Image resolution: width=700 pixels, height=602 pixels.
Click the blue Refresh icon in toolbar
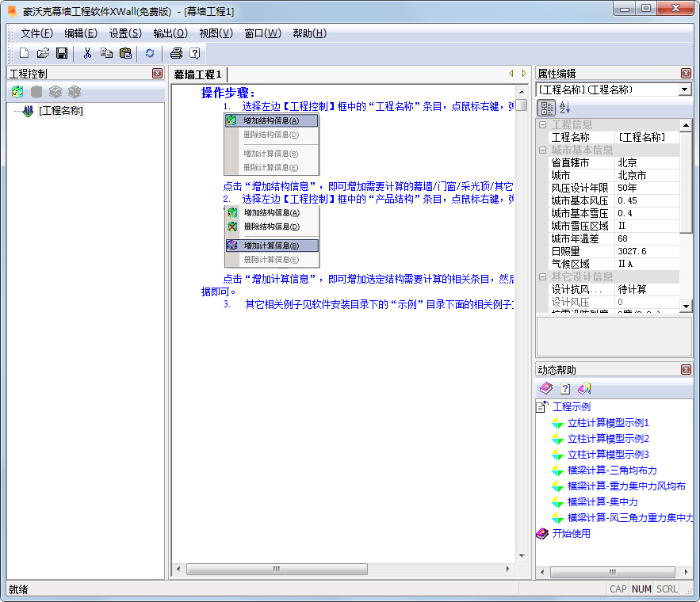(149, 53)
